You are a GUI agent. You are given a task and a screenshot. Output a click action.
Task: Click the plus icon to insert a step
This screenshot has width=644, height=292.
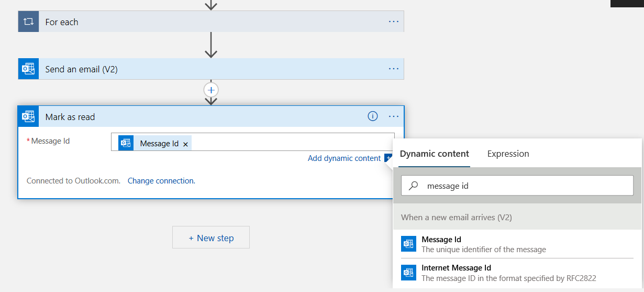coord(211,90)
